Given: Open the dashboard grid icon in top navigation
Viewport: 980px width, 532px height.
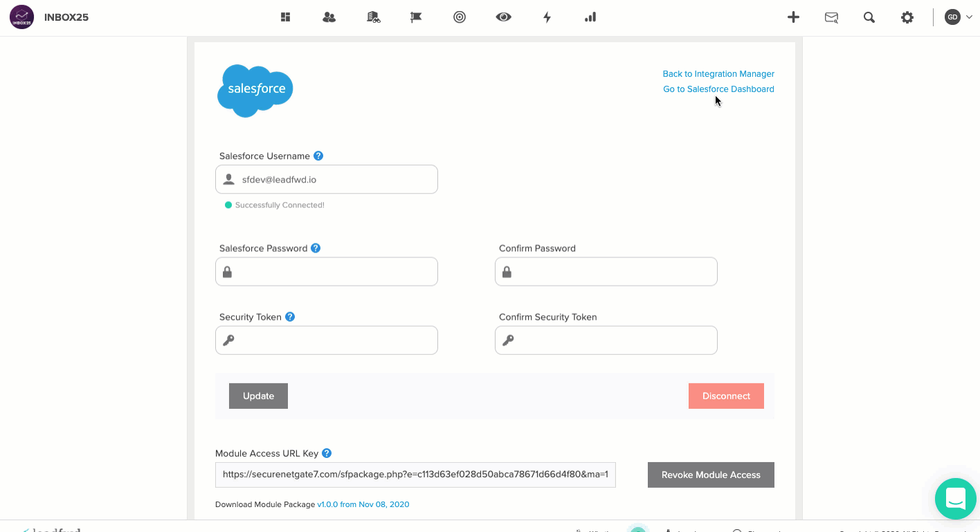Looking at the screenshot, I should 285,17.
